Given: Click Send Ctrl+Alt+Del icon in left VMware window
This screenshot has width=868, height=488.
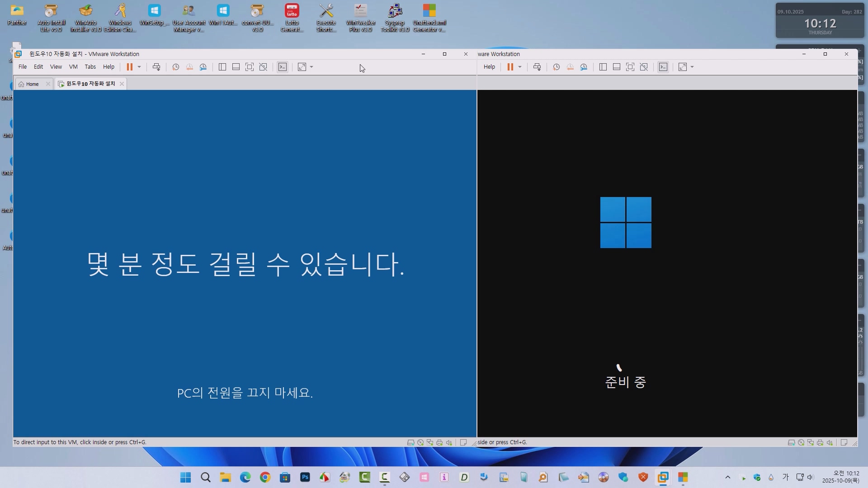Looking at the screenshot, I should click(x=156, y=67).
